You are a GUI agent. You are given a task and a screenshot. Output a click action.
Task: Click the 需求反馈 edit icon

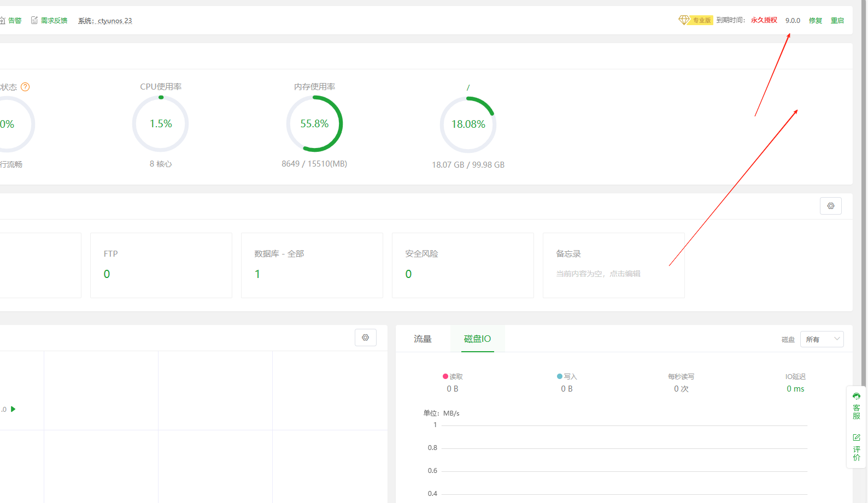pyautogui.click(x=34, y=20)
